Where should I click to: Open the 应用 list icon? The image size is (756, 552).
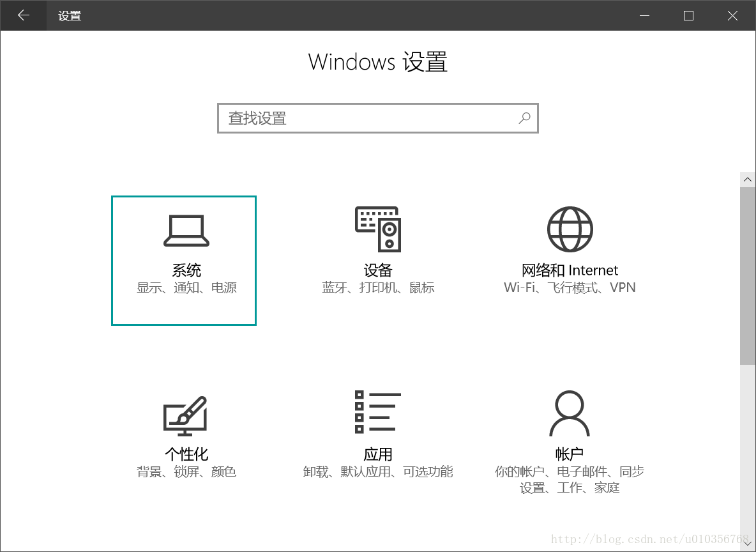coord(378,412)
